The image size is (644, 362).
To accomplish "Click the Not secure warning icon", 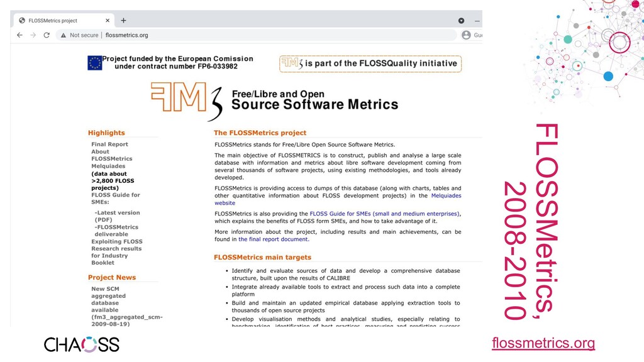I will (64, 35).
